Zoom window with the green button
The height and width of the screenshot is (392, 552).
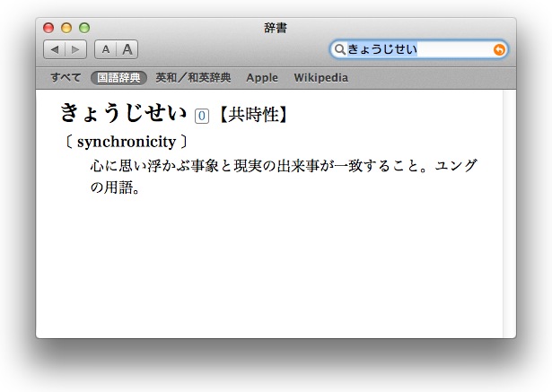pos(83,29)
